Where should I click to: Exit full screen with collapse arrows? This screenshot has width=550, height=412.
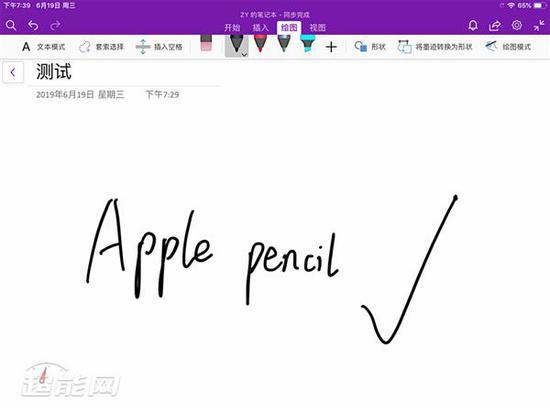coord(539,26)
